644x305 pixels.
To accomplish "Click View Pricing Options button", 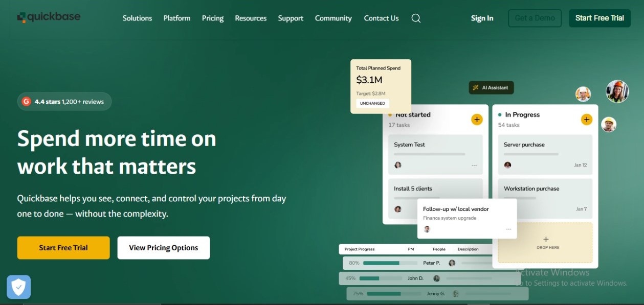I will (164, 248).
